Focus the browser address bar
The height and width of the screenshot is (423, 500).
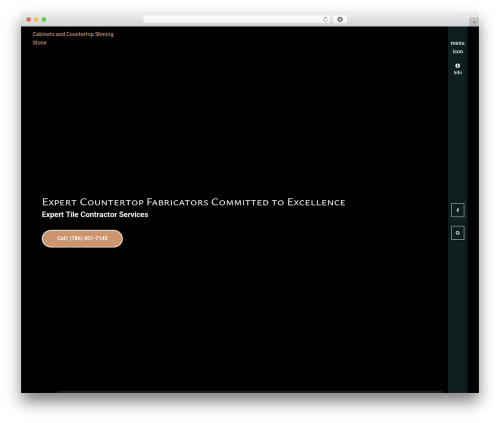pyautogui.click(x=236, y=19)
